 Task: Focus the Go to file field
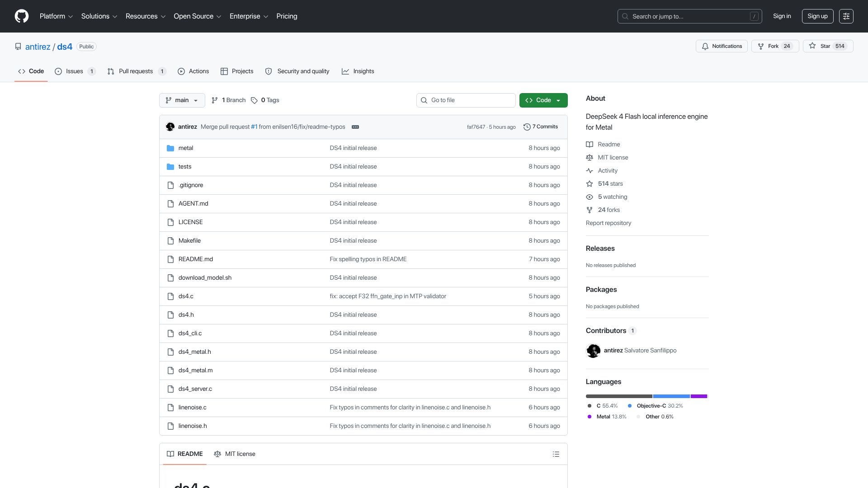click(x=466, y=100)
